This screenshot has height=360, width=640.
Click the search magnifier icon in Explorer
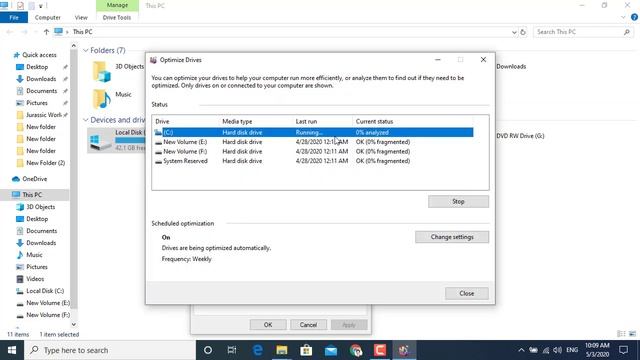point(627,32)
